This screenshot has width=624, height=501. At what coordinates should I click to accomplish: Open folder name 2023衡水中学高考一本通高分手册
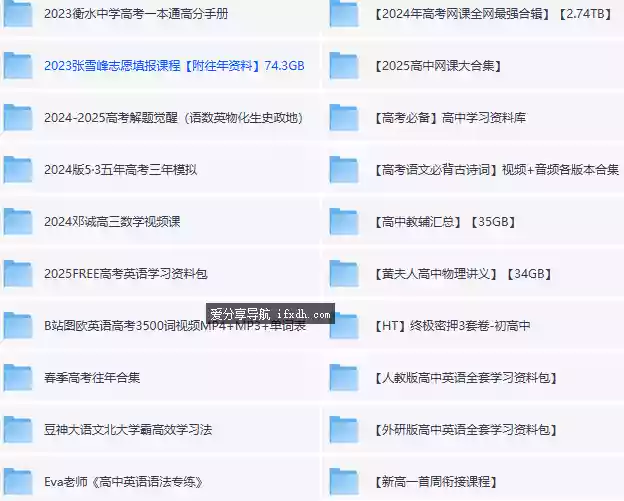136,14
